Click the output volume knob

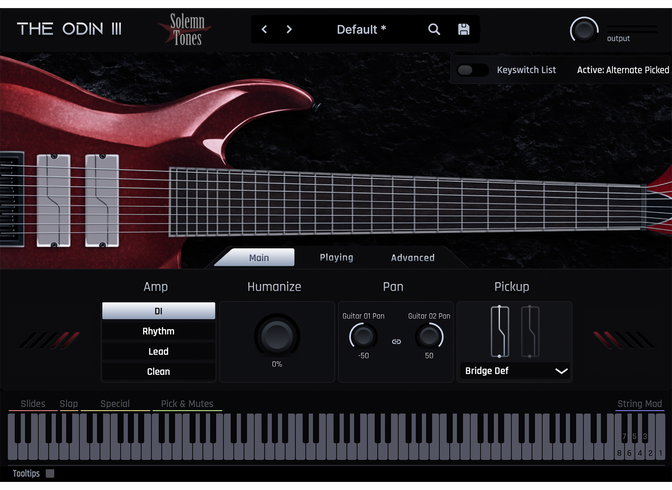584,30
